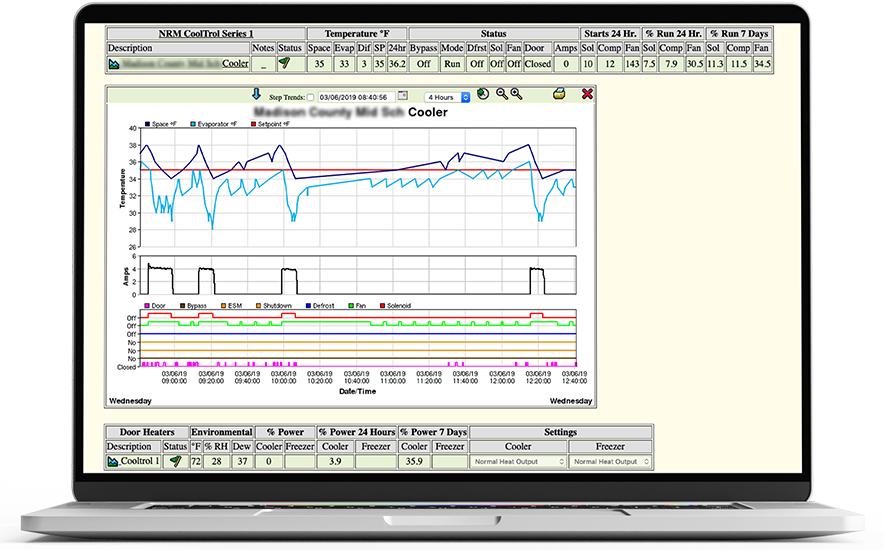Select the Evap temperature value 33
This screenshot has width=884, height=550.
[344, 64]
